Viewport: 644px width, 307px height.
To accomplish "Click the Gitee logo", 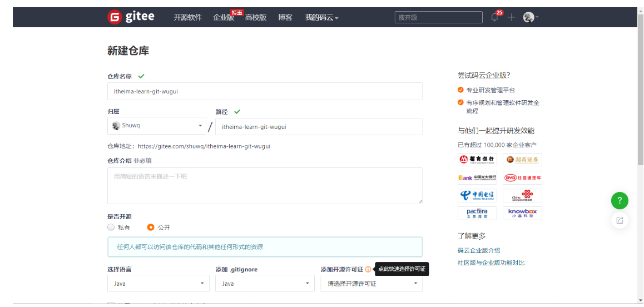I will click(x=131, y=17).
